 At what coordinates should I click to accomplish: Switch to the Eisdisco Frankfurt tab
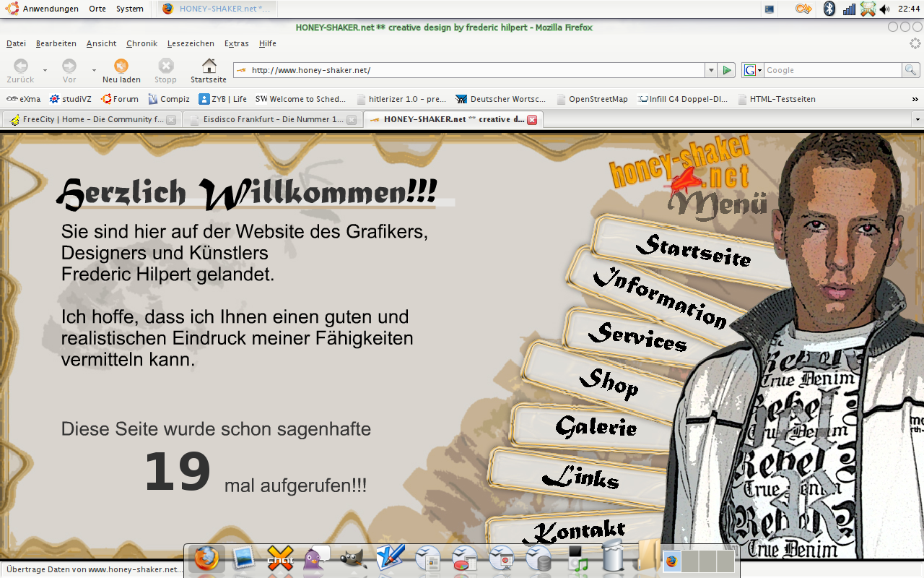point(272,119)
